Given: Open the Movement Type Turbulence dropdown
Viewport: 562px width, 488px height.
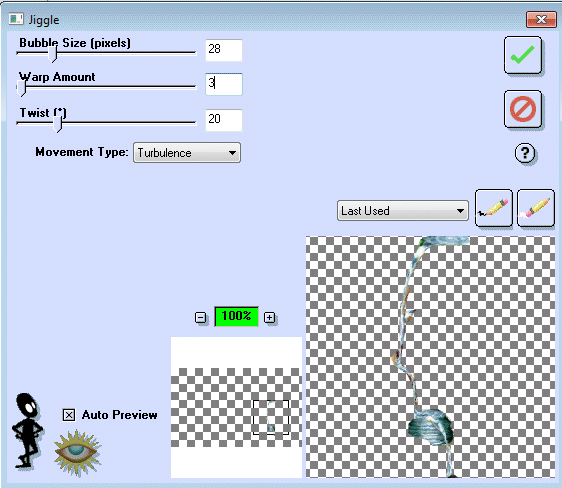Looking at the screenshot, I should click(187, 153).
